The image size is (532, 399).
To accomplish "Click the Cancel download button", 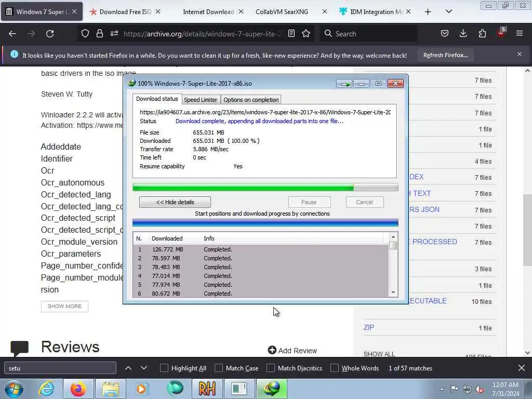I will coord(364,202).
